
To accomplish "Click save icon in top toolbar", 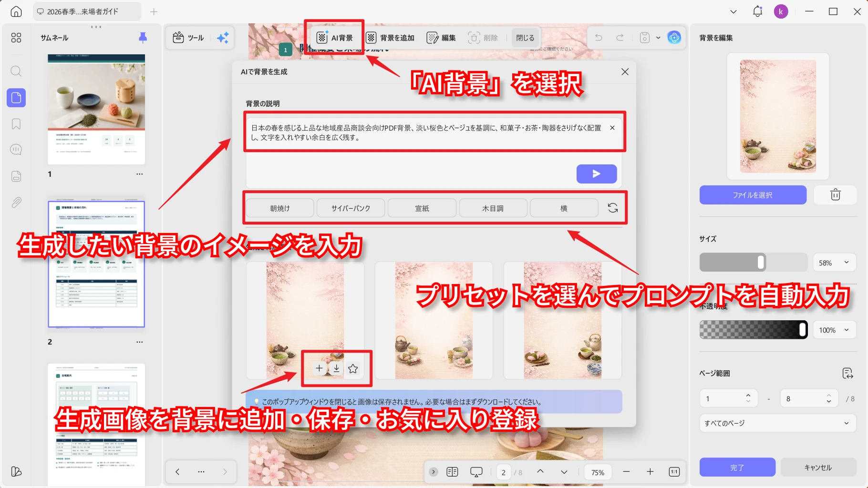I will pos(645,38).
